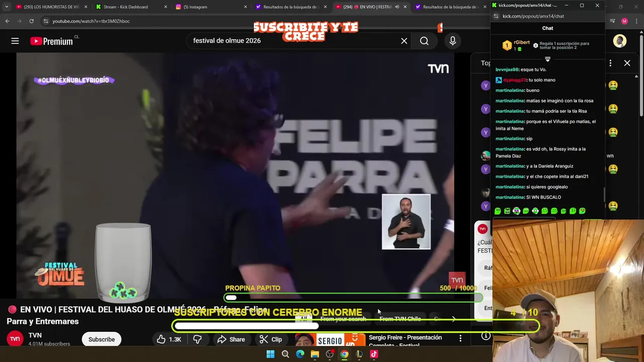Select the From TVN Chile chip
The image size is (644, 362).
pyautogui.click(x=400, y=319)
